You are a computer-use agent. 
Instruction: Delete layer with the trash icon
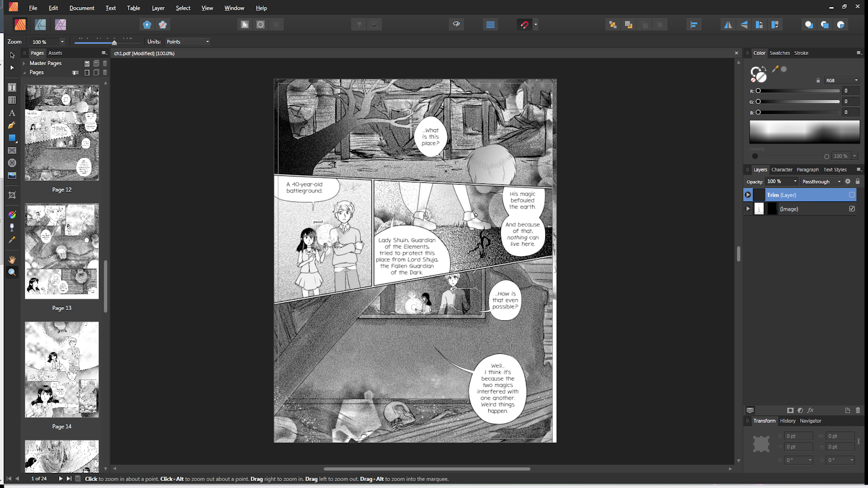858,410
